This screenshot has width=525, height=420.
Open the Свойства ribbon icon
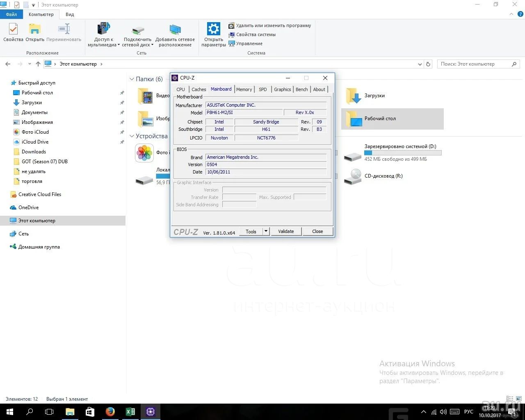[x=13, y=32]
